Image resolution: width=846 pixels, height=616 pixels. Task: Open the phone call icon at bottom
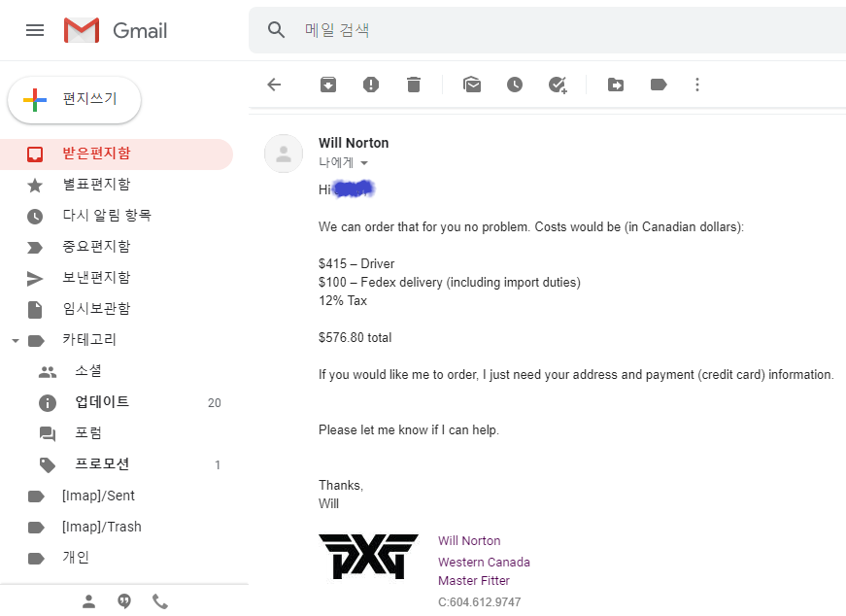[159, 600]
